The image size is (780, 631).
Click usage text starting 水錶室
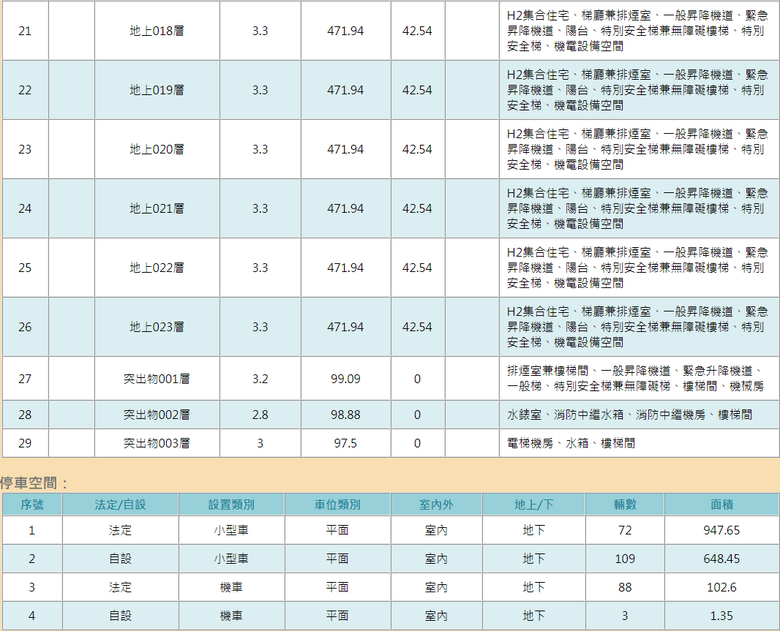[x=629, y=415]
